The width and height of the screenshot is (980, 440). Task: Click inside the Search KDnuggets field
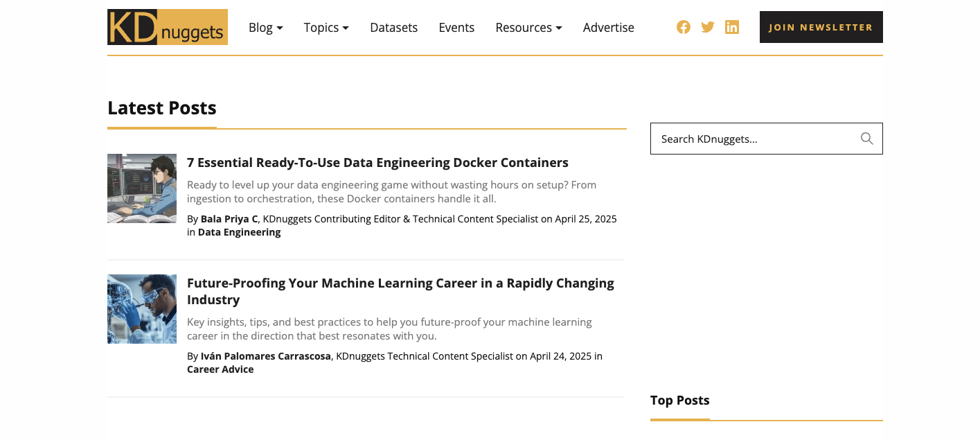coord(748,139)
